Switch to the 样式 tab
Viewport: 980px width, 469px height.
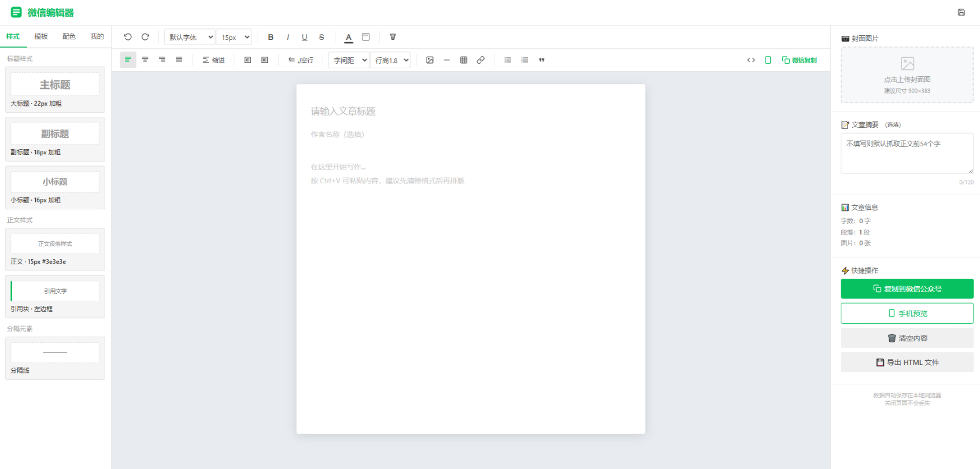pos(13,36)
